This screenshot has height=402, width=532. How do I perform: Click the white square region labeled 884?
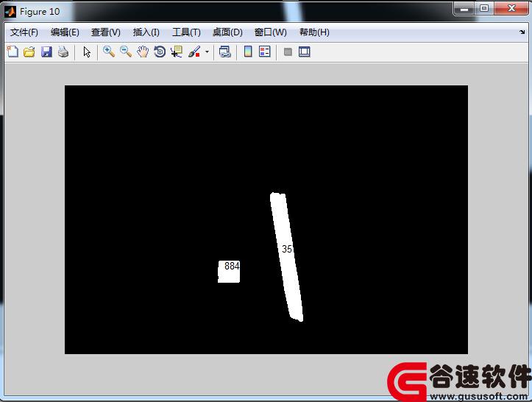tap(229, 272)
